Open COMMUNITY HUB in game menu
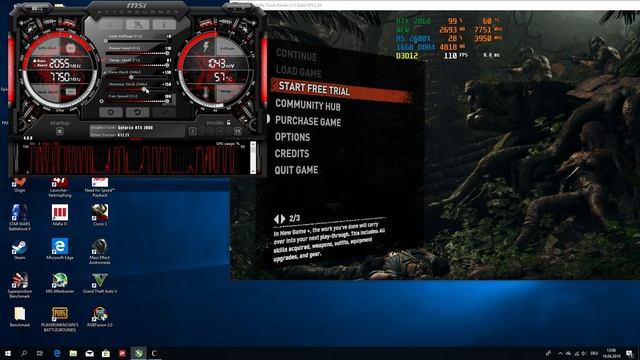 (x=308, y=105)
